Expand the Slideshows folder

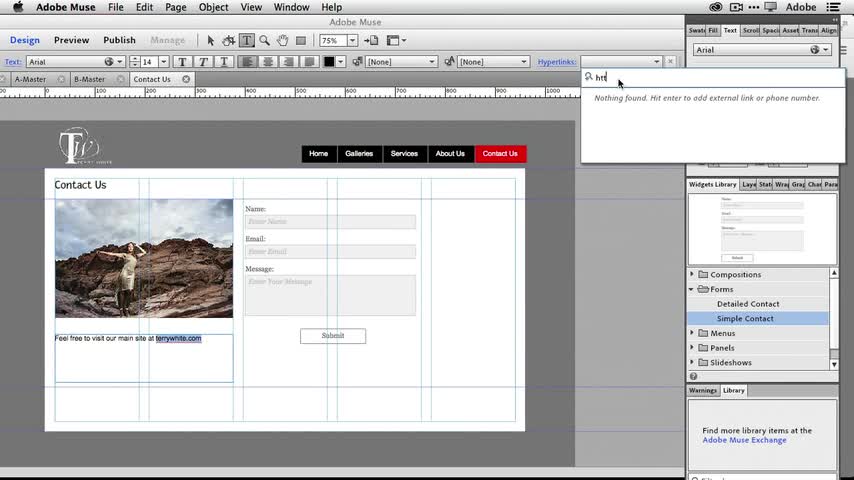692,362
